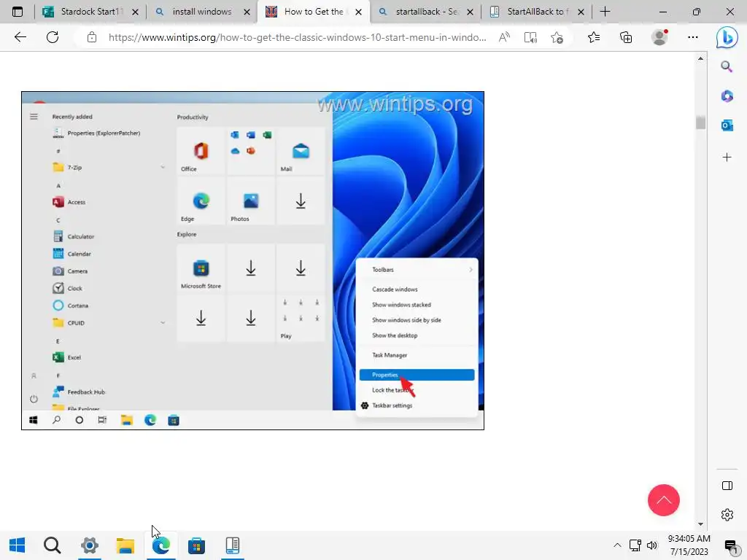Screen dimensions: 747x560
Task: Open Settings and more menu
Action: click(693, 37)
